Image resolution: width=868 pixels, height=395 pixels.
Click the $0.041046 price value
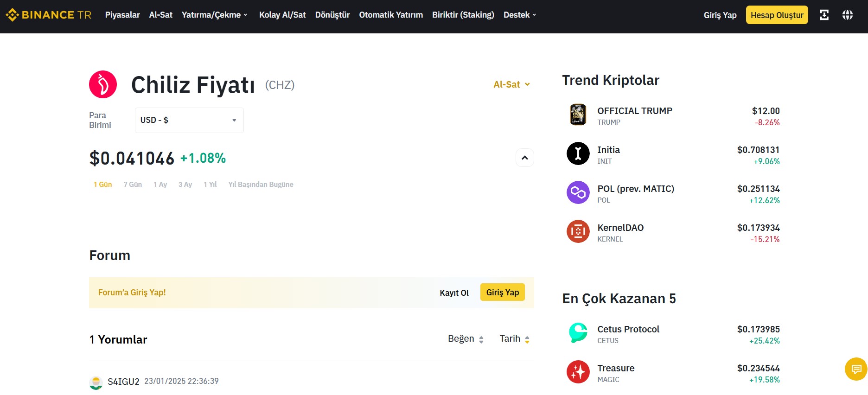tap(132, 159)
